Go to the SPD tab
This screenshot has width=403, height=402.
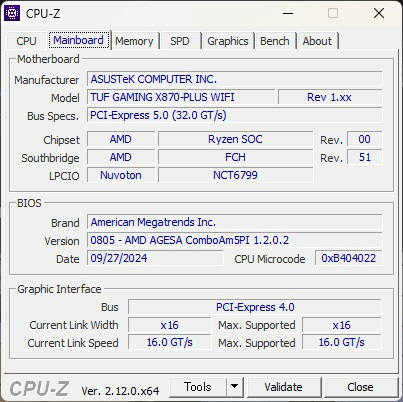pyautogui.click(x=180, y=41)
